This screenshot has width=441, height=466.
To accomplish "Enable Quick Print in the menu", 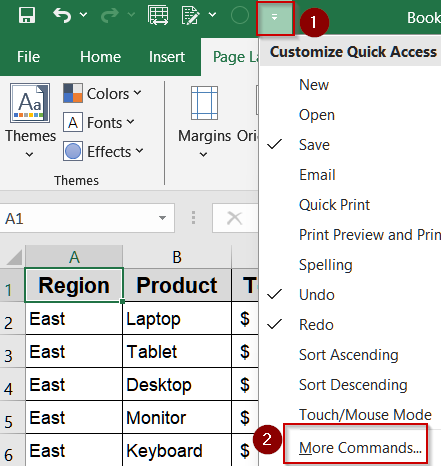I will coord(351,205).
